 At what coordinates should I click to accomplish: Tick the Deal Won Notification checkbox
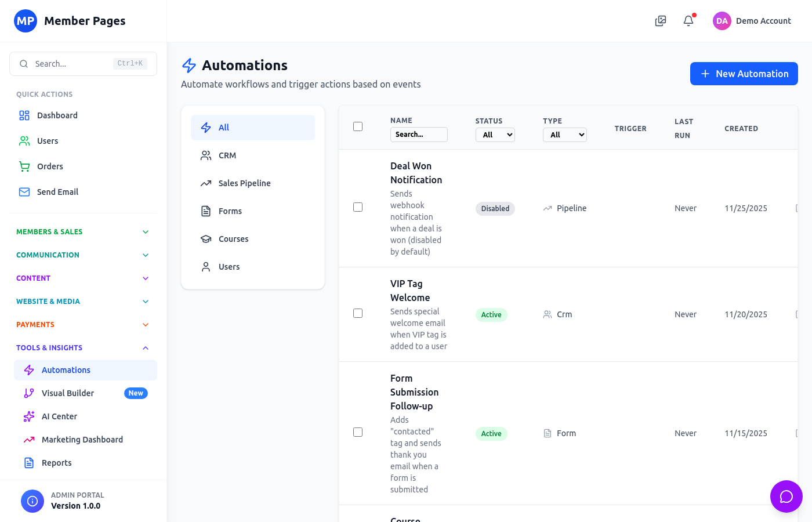(x=358, y=206)
